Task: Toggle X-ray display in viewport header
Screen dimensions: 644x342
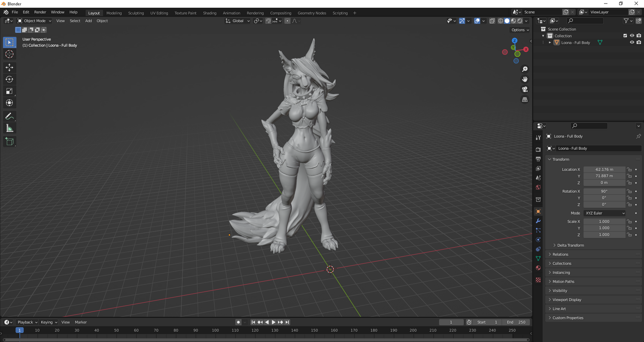Action: click(492, 21)
